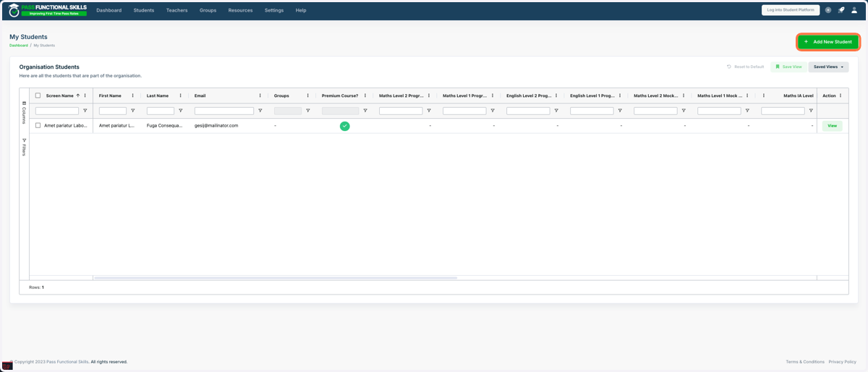The height and width of the screenshot is (372, 868).
Task: Open Privacy Policy link
Action: pos(843,362)
